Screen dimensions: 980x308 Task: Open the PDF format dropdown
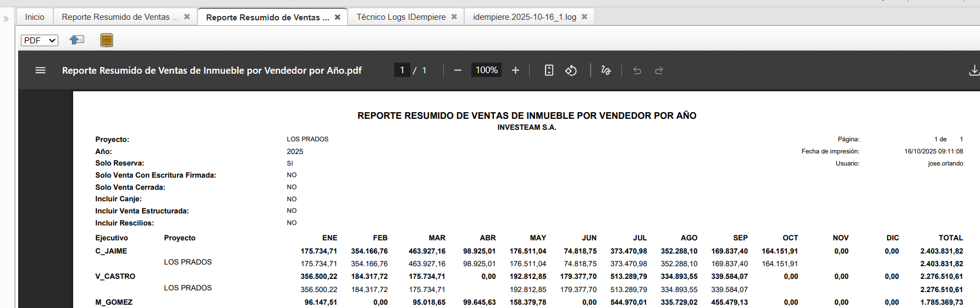pos(40,40)
